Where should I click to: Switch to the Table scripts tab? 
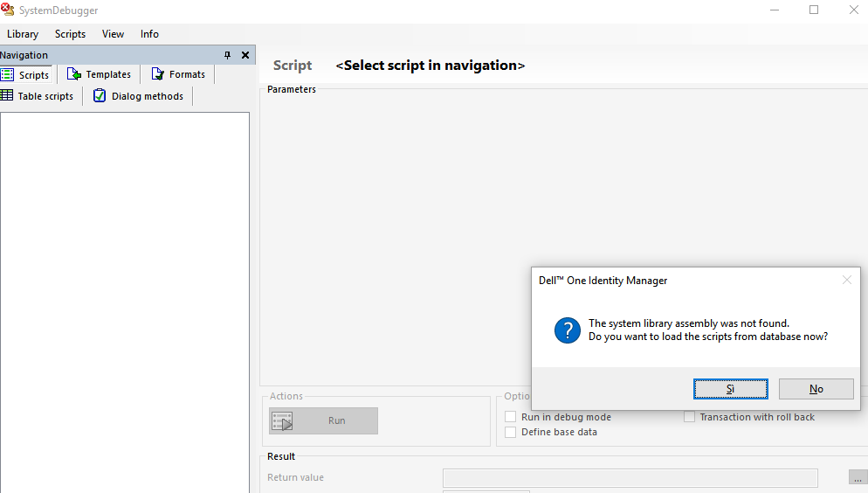click(x=38, y=96)
